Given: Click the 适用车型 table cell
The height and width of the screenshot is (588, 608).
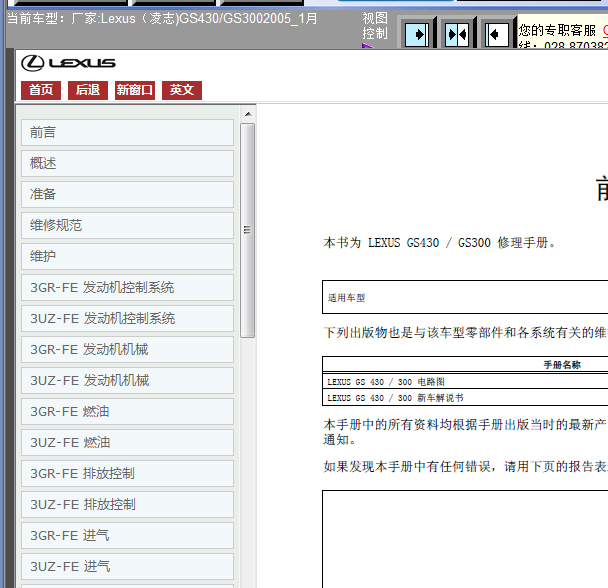Looking at the screenshot, I should (x=465, y=297).
